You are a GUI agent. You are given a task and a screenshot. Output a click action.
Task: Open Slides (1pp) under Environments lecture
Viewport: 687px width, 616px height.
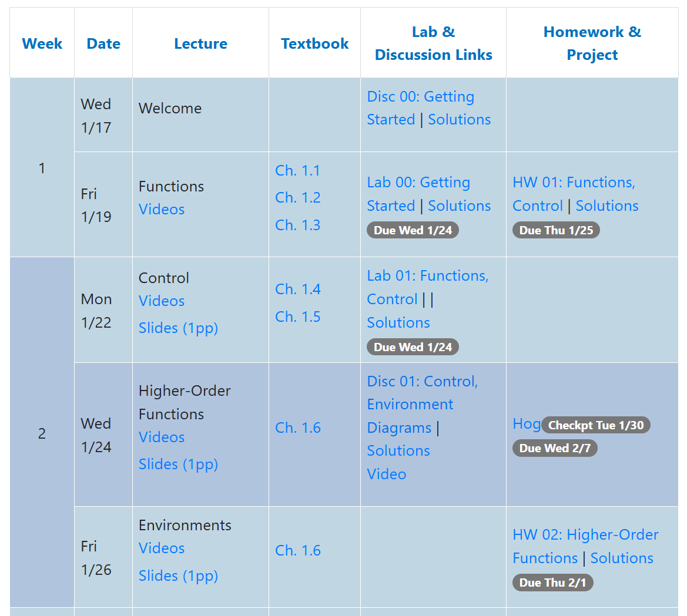[178, 575]
